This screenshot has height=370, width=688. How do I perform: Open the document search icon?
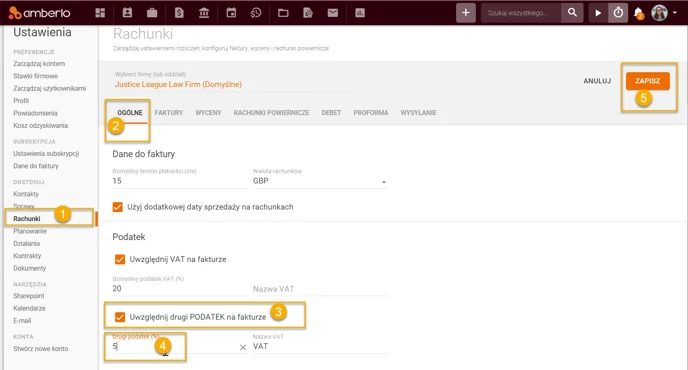click(x=308, y=13)
